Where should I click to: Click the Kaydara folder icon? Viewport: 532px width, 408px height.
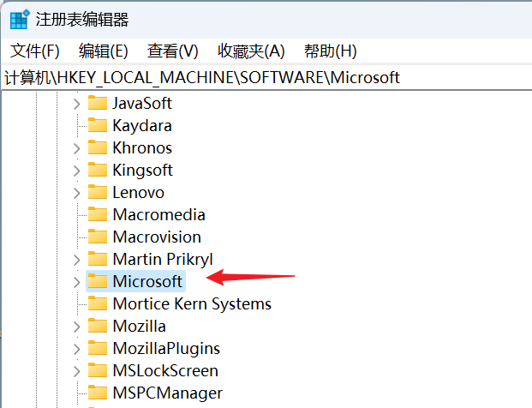(x=98, y=125)
